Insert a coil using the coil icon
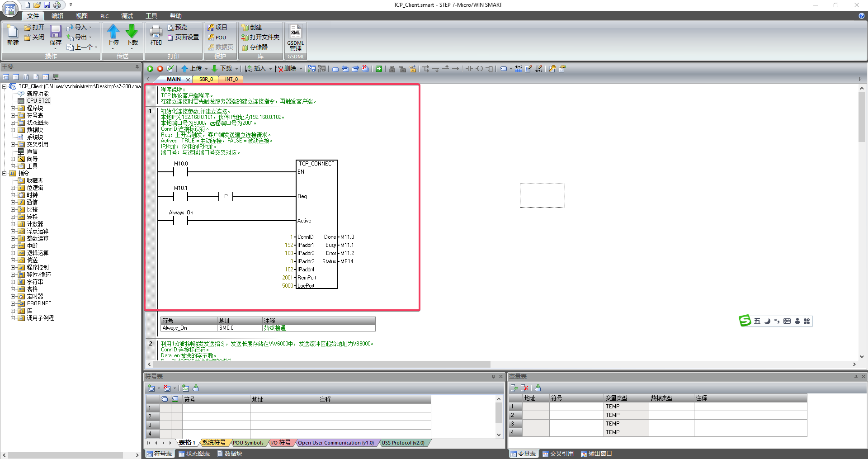Screen dimensions: 868x459 [x=479, y=69]
